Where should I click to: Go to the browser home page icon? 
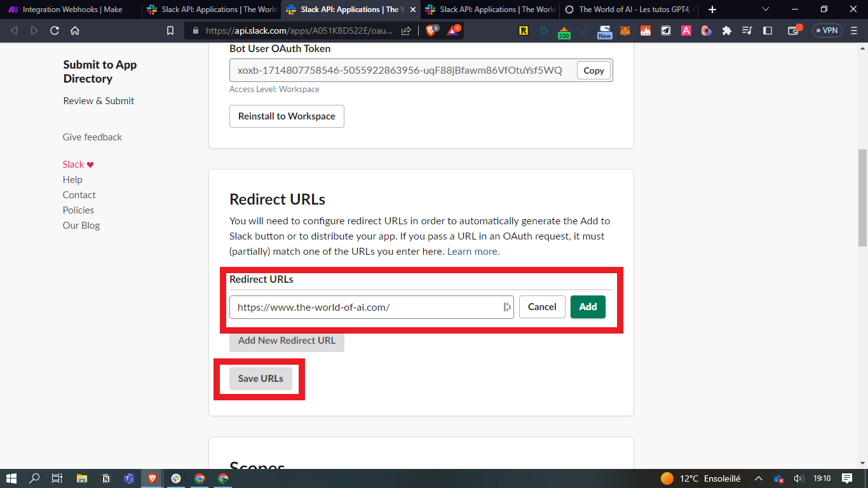[x=75, y=30]
